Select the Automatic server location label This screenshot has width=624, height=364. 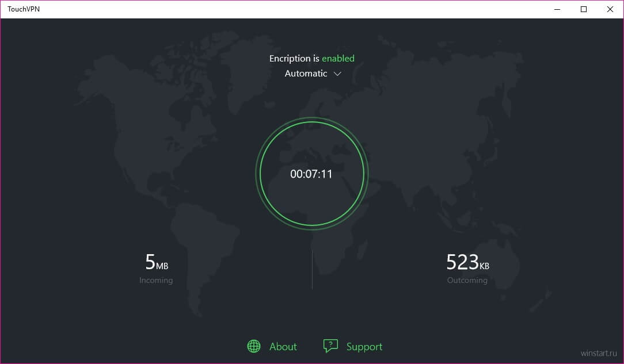[306, 74]
